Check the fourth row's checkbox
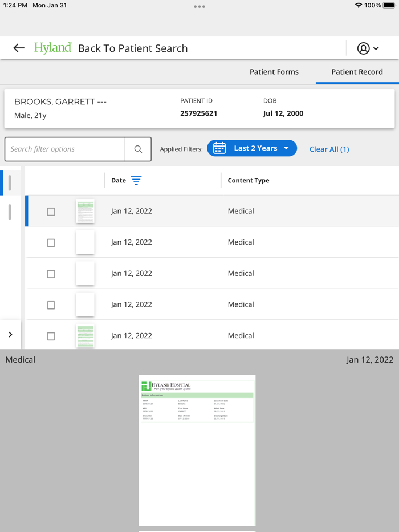Screen dimensions: 399x532 (51, 305)
